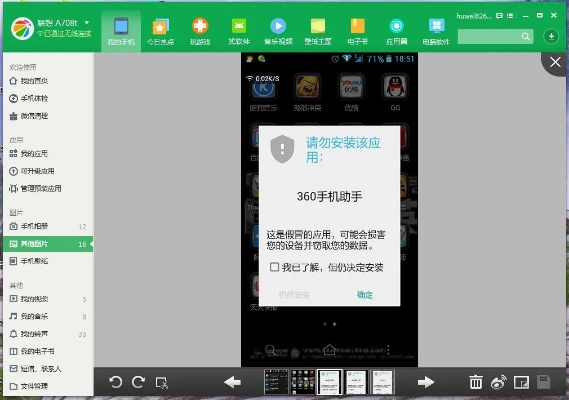Open the 音乐视频 tab

tap(278, 32)
